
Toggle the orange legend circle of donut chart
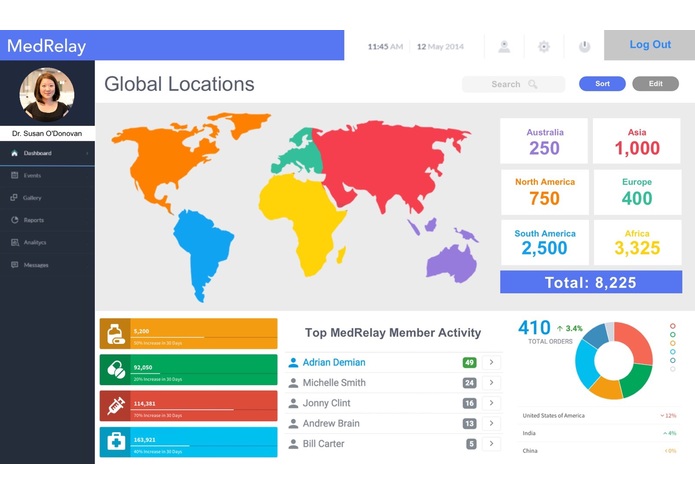pyautogui.click(x=672, y=343)
